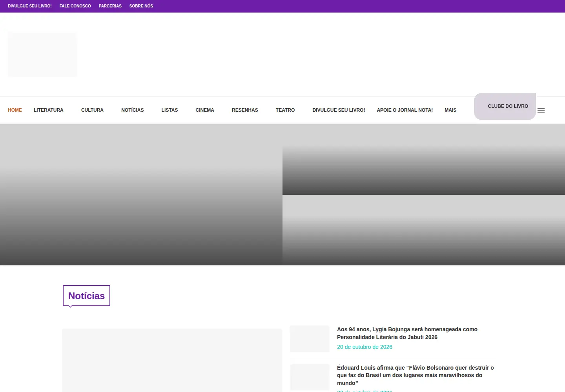Go to Parcerias page
565x392 pixels.
110,6
